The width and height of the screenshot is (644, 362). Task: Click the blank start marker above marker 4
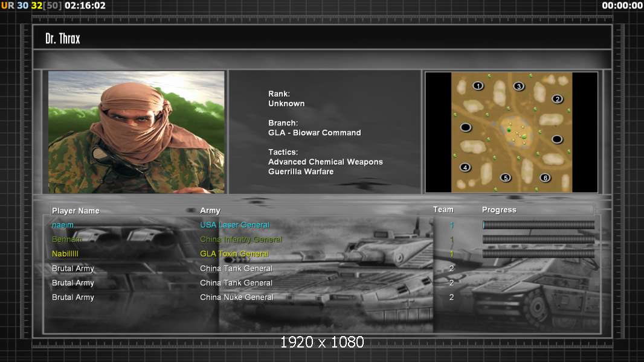[x=465, y=127]
